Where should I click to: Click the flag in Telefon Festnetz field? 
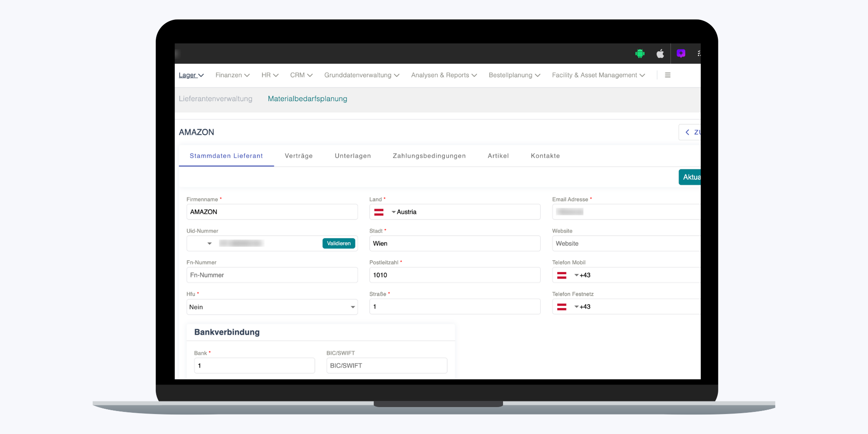pos(562,307)
